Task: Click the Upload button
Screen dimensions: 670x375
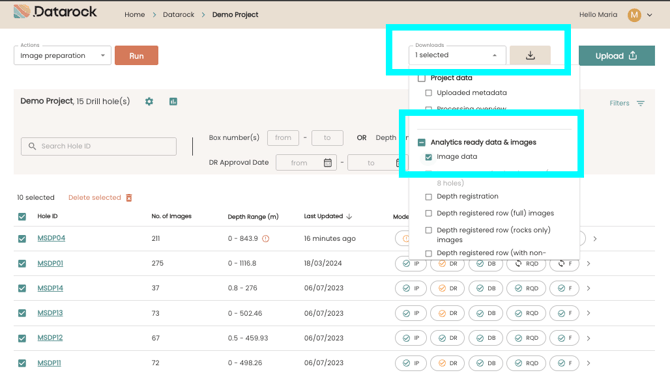Action: (617, 56)
